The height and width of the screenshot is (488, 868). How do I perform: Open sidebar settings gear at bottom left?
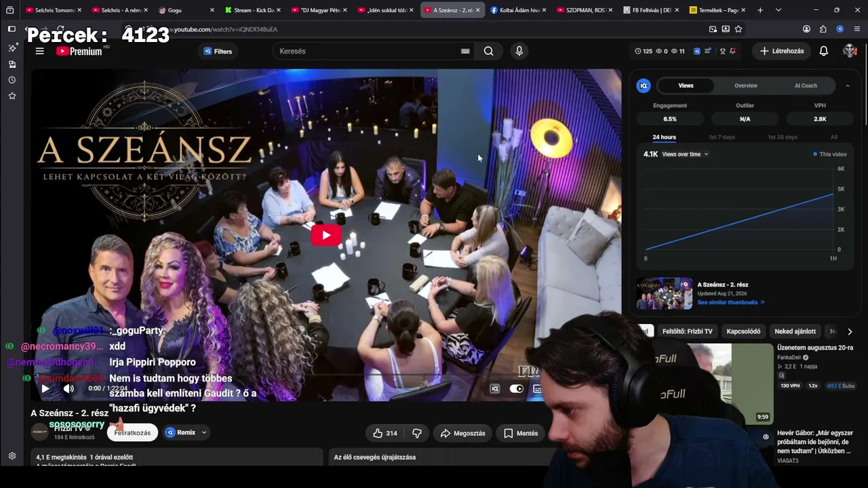12,456
